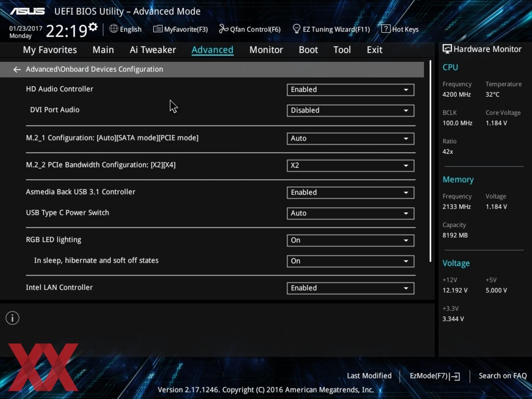532x399 pixels.
Task: Select USB Type C Power Switch label
Action: (67, 212)
